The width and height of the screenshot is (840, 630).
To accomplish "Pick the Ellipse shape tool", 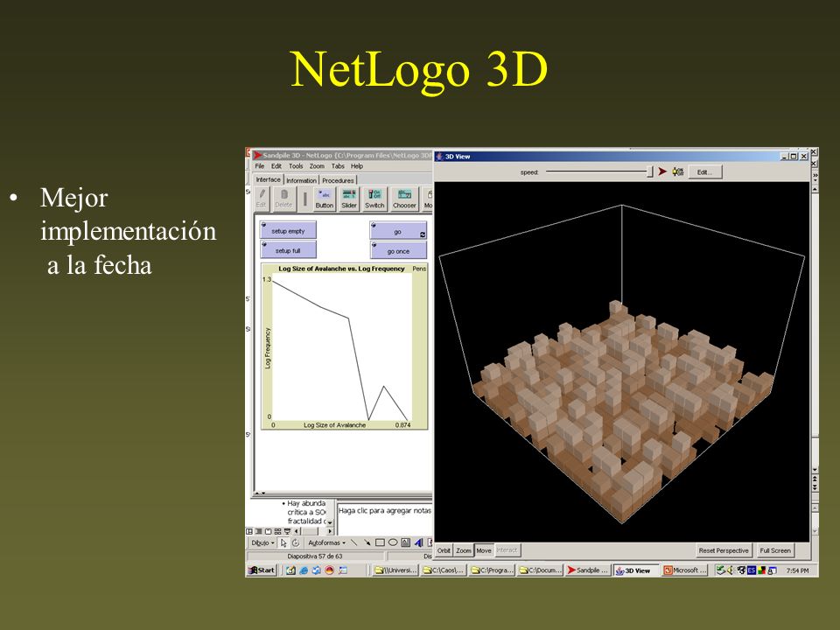I will [393, 542].
